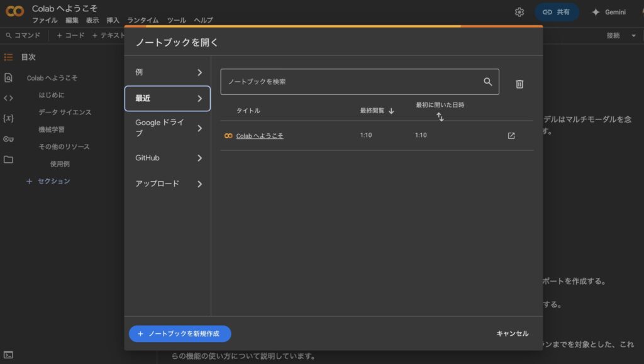Open the ファイル menu

click(45, 20)
